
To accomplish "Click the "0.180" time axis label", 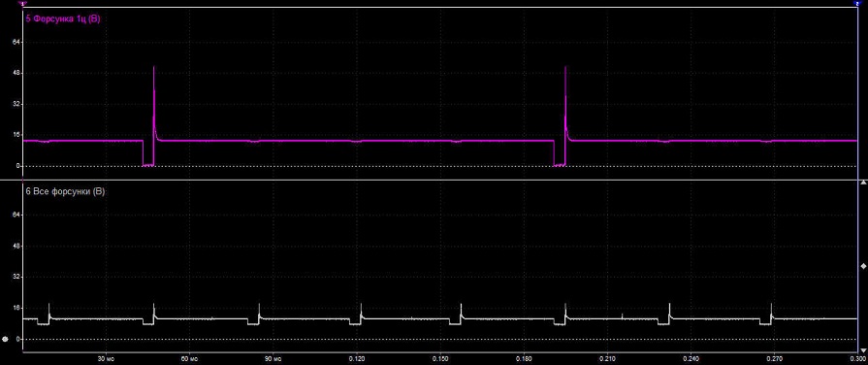I will click(525, 359).
